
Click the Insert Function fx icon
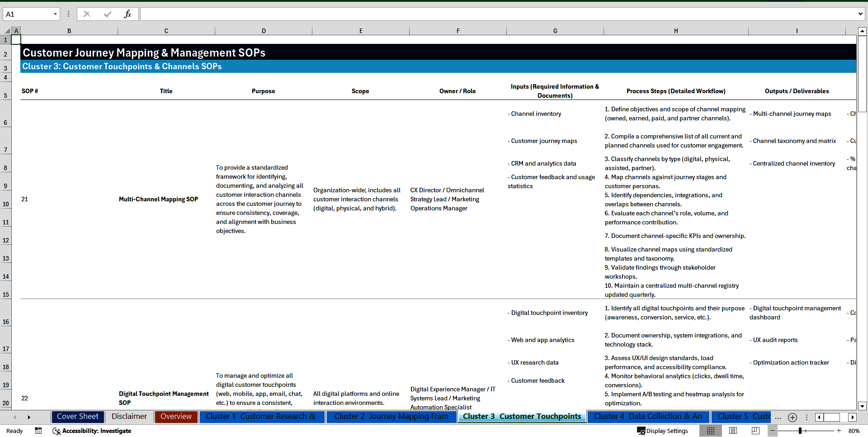point(128,14)
